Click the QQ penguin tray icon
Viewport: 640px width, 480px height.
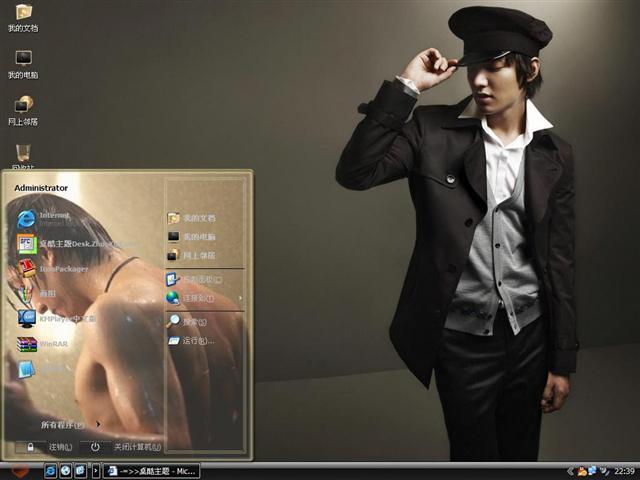(582, 471)
